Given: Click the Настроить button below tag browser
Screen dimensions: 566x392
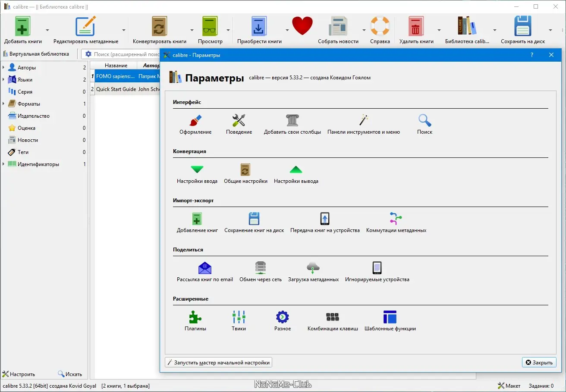Looking at the screenshot, I should click(19, 374).
